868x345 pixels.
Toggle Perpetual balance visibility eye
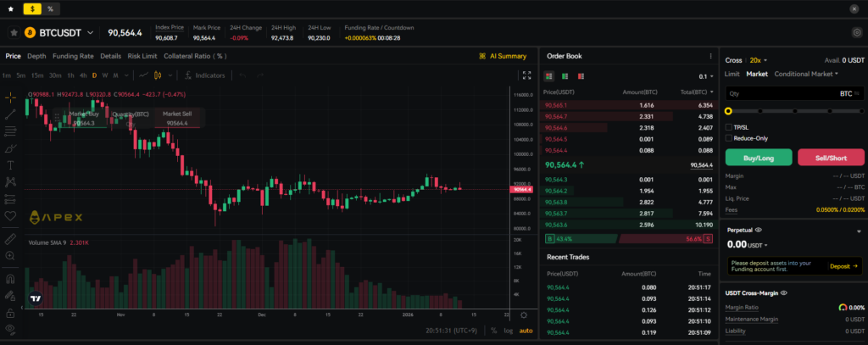click(x=759, y=229)
